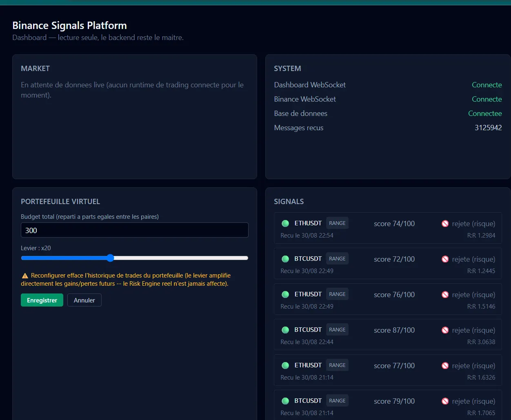
Task: Click the 'Levier : x20' label
Action: [36, 248]
